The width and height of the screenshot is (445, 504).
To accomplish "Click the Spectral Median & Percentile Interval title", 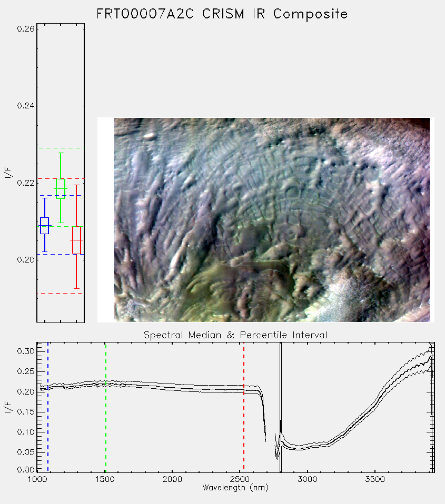I will 235,335.
